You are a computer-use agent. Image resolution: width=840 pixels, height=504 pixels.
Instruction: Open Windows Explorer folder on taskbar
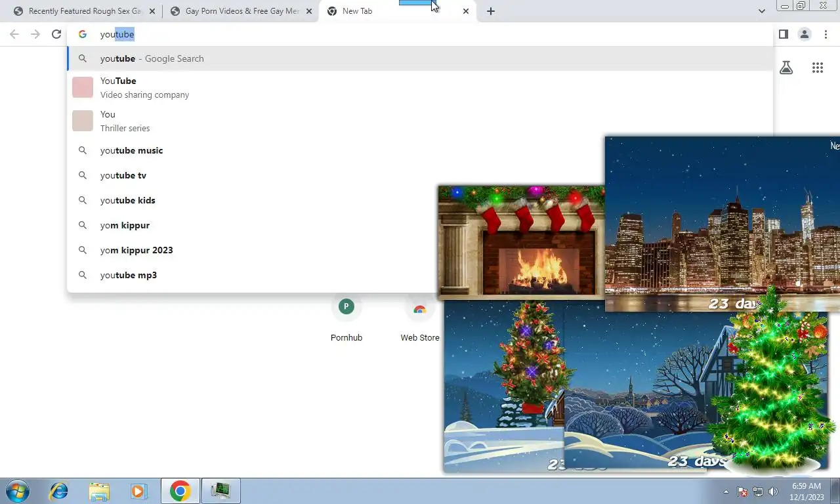(x=99, y=491)
